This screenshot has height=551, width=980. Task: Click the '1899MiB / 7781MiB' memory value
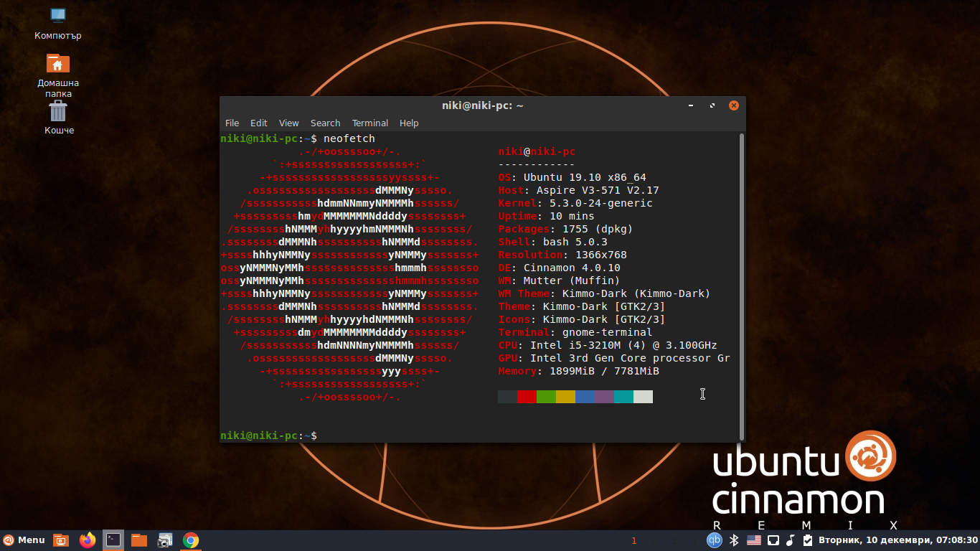tap(604, 371)
